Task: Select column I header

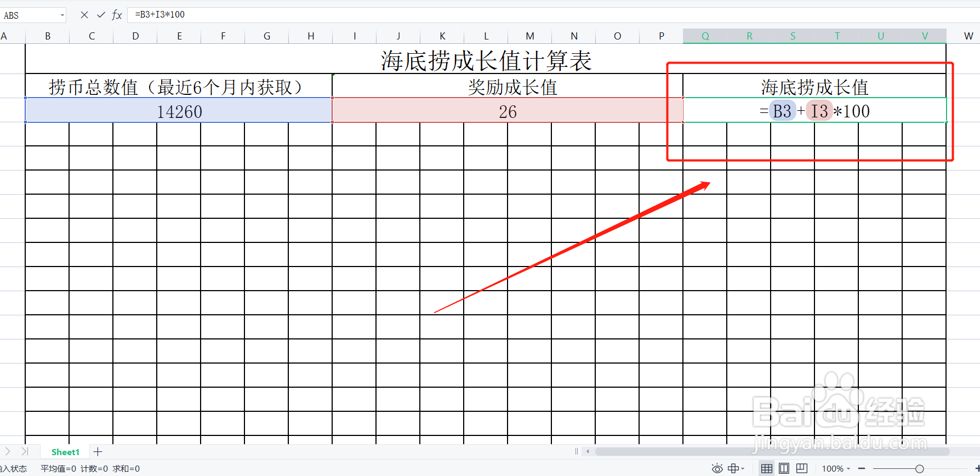Action: click(355, 36)
